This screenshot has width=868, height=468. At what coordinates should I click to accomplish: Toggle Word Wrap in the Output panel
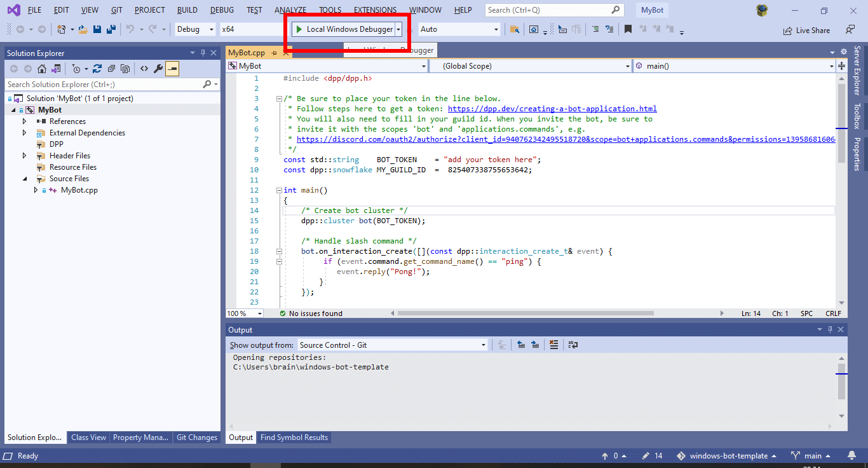coord(573,345)
